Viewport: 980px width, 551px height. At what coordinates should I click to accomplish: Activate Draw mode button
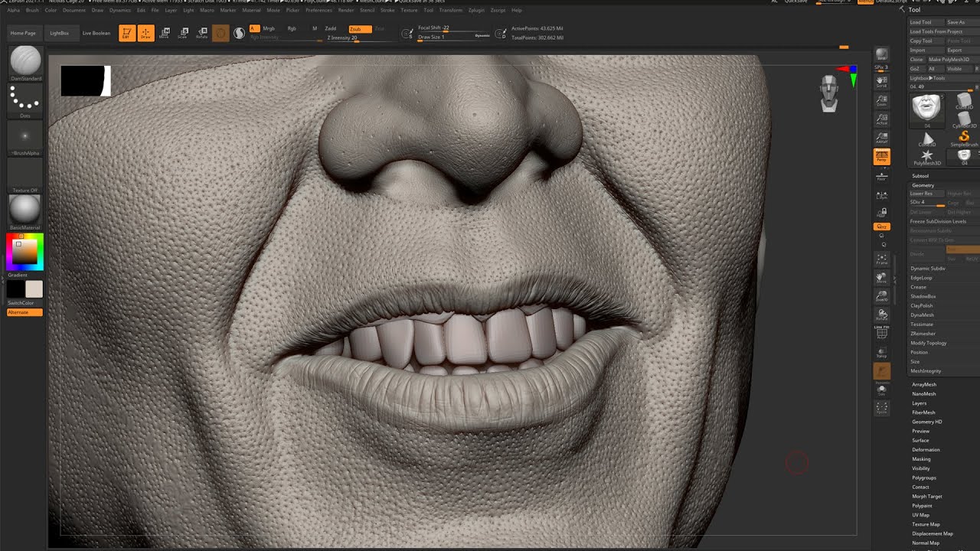coord(145,33)
